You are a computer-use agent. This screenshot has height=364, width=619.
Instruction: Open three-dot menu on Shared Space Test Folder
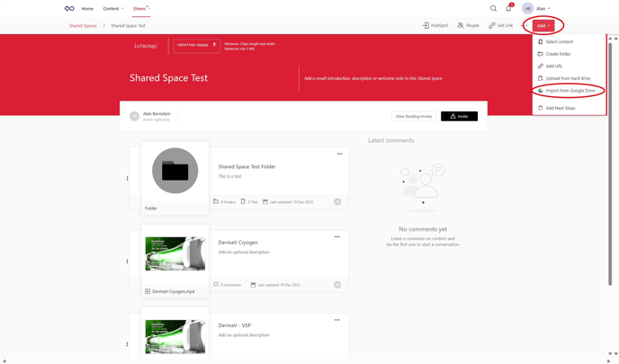pyautogui.click(x=339, y=154)
